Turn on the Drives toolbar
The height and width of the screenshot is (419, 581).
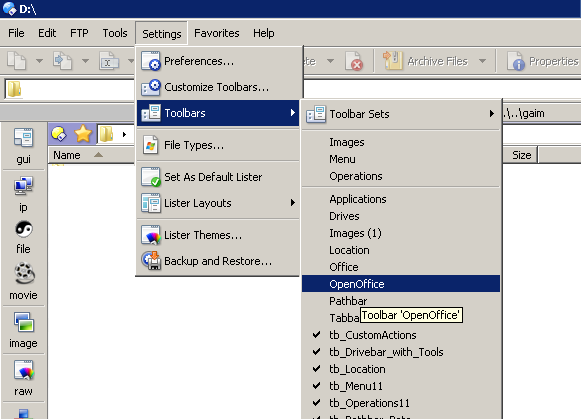click(401, 216)
